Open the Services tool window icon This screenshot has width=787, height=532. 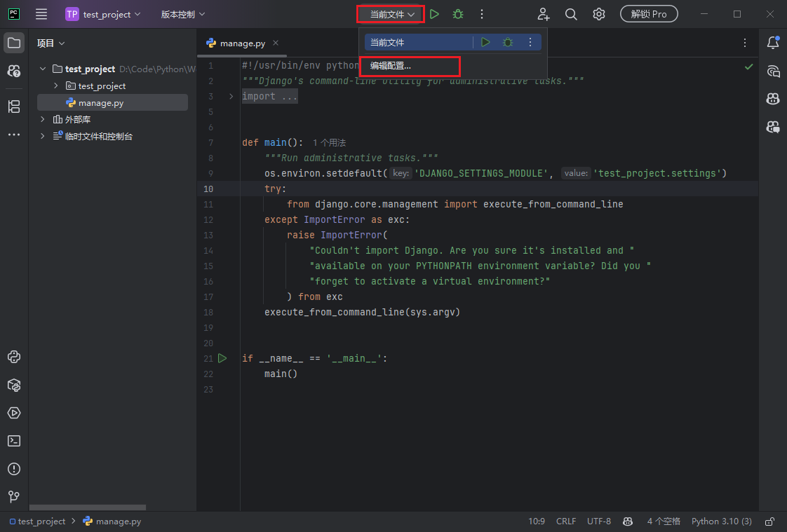click(14, 413)
